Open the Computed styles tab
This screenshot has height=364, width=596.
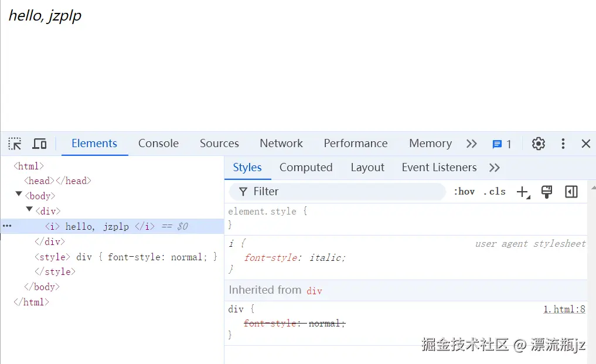(x=306, y=168)
